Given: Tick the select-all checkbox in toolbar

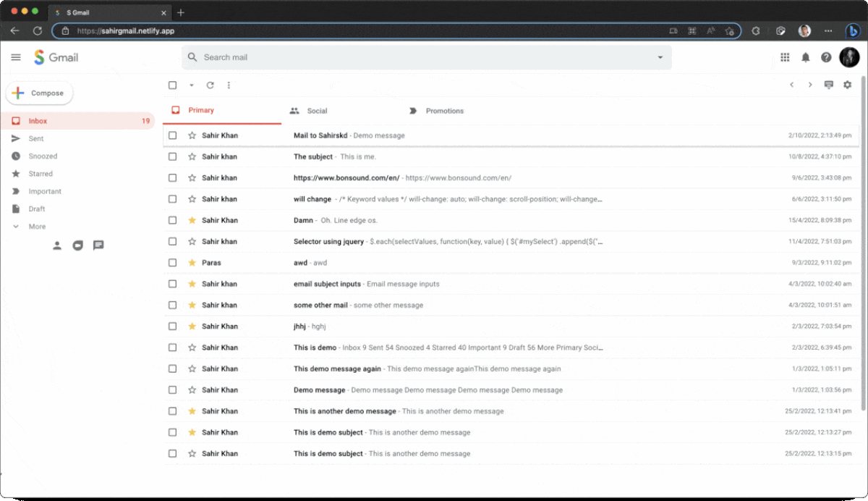Looking at the screenshot, I should tap(172, 85).
